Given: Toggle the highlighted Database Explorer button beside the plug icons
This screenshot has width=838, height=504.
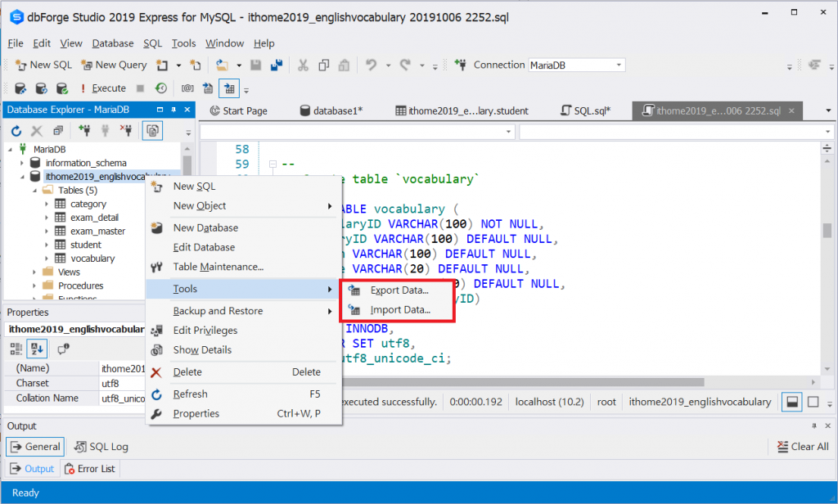Looking at the screenshot, I should (153, 130).
